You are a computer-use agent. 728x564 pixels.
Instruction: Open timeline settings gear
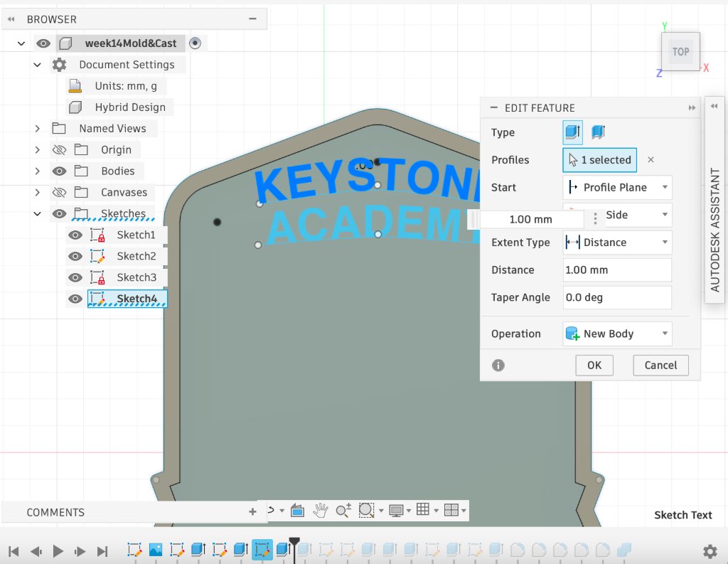(x=710, y=551)
